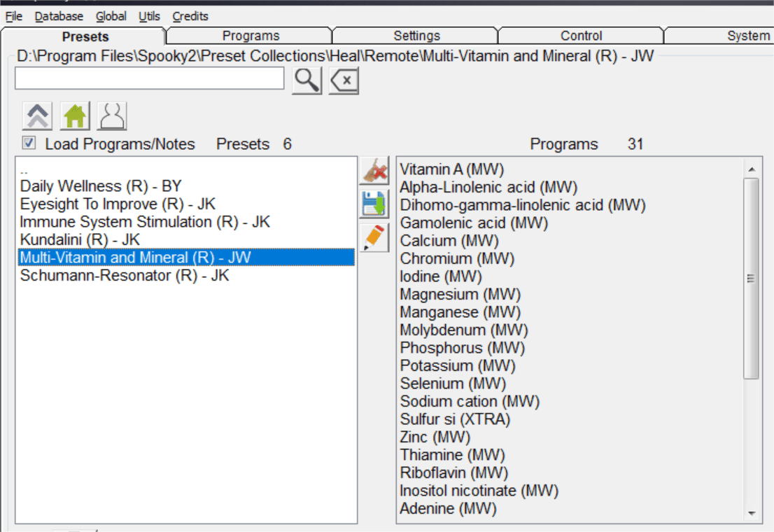Switch to the System tab
This screenshot has width=774, height=532.
tap(719, 36)
